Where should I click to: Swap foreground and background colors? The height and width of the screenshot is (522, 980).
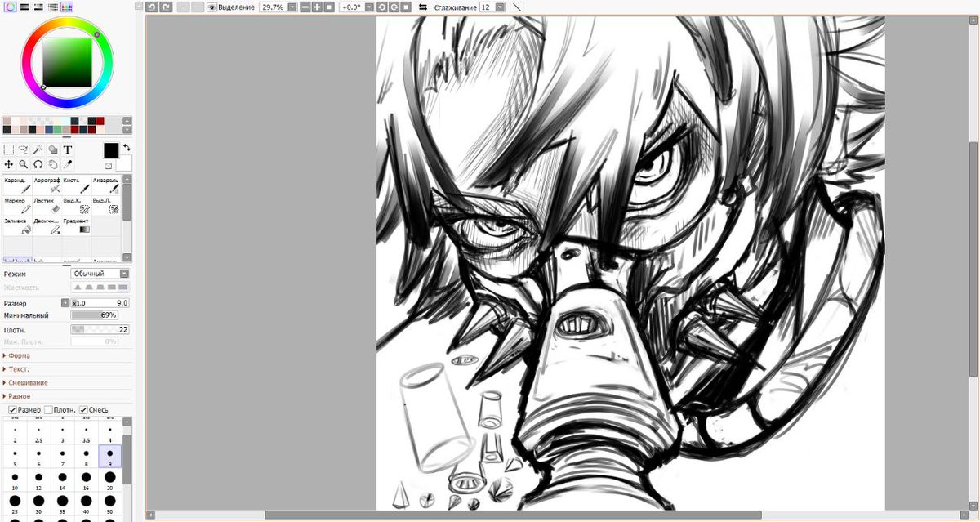pyautogui.click(x=127, y=148)
